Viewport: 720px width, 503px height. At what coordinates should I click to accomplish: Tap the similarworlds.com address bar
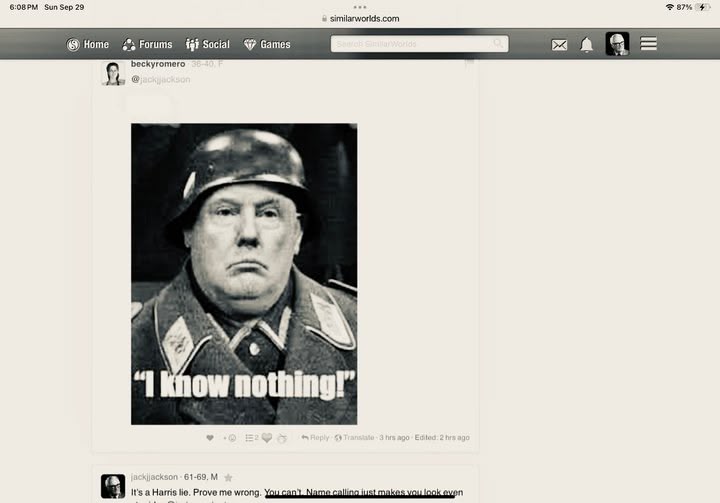[x=360, y=19]
